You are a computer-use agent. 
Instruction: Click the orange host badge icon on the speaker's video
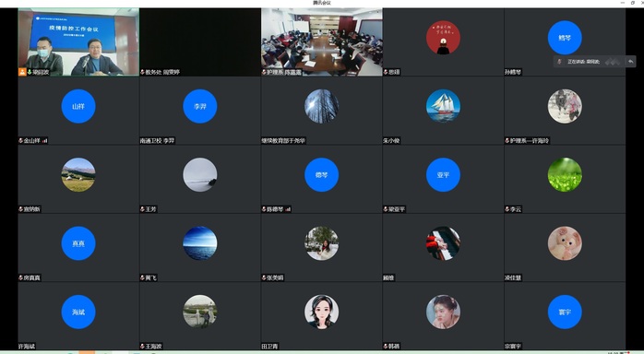coord(22,72)
